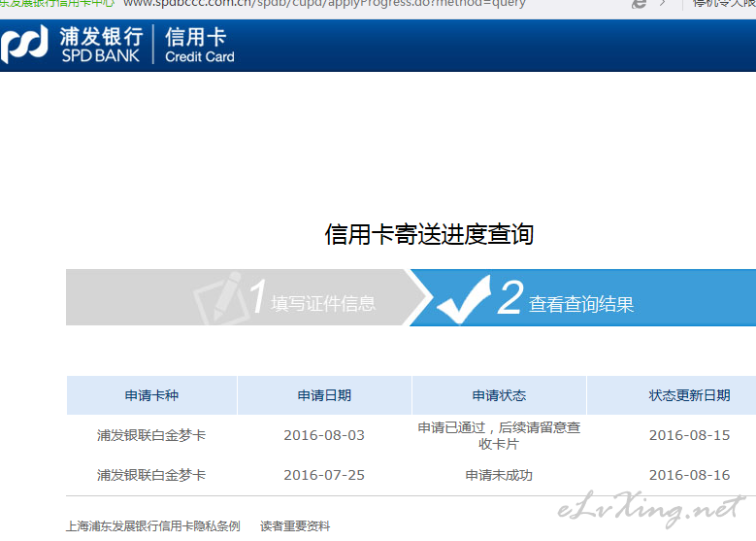The height and width of the screenshot is (541, 756).
Task: Click the 浦发银行 SPD BANK wordmark
Action: point(101,45)
